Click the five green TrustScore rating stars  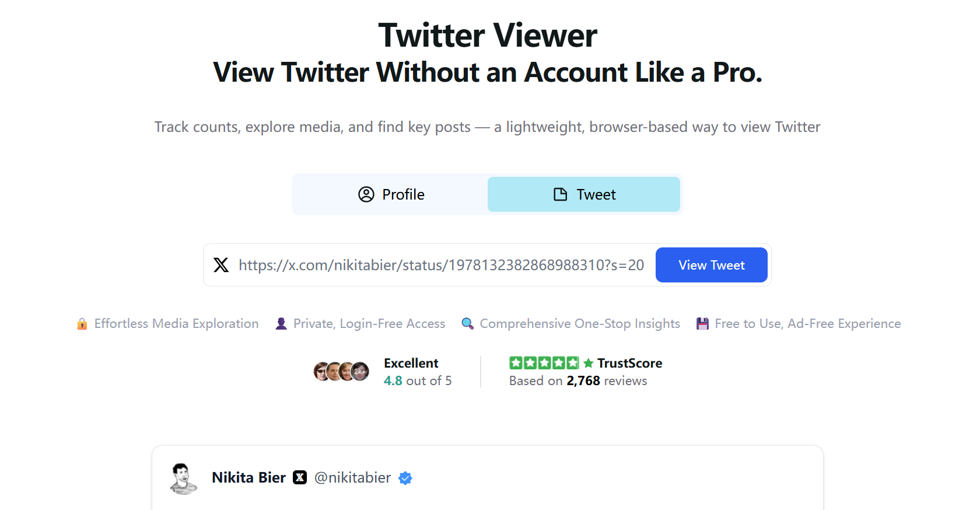[544, 363]
